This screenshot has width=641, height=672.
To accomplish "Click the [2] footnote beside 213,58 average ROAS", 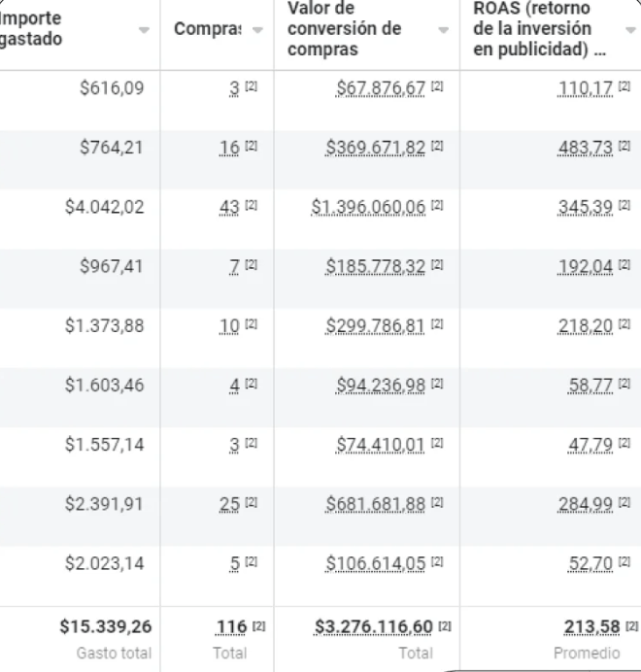I will 632,626.
